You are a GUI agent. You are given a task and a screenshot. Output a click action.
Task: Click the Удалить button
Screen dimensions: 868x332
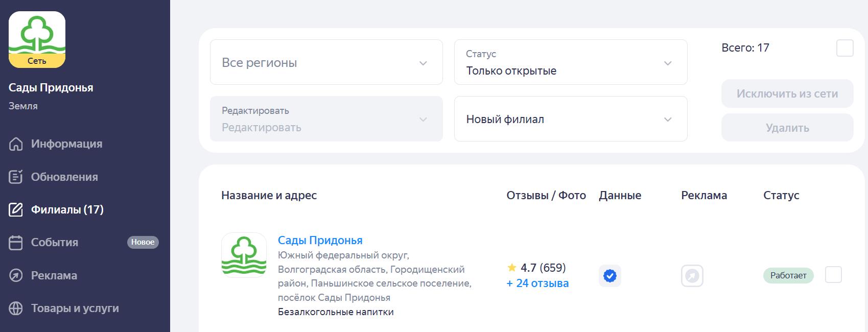point(787,128)
